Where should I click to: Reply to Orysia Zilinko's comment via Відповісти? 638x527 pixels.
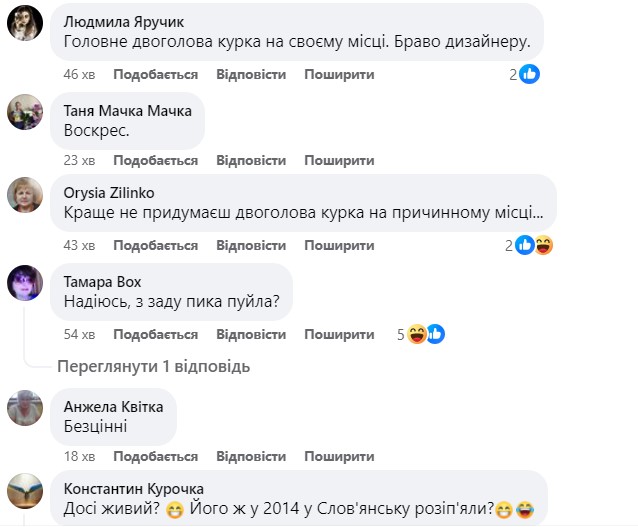click(x=251, y=246)
